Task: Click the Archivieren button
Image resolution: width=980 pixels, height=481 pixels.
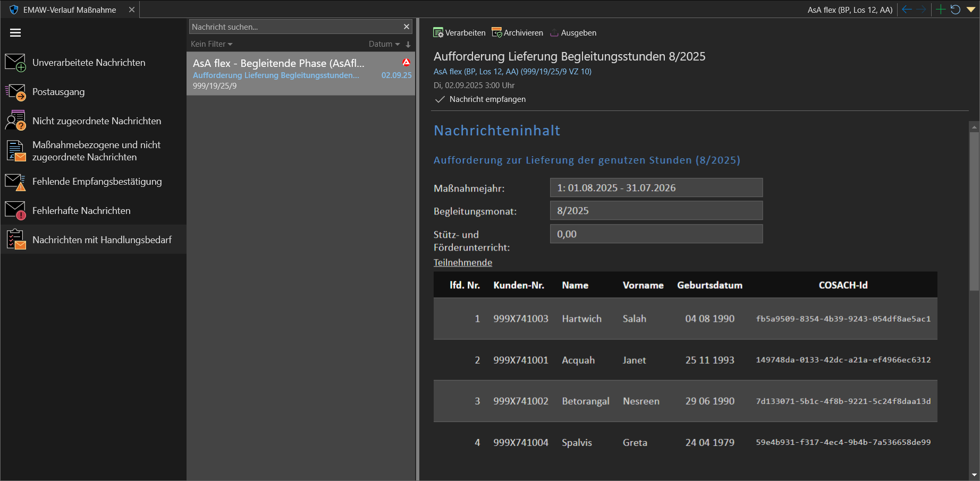Action: [517, 33]
